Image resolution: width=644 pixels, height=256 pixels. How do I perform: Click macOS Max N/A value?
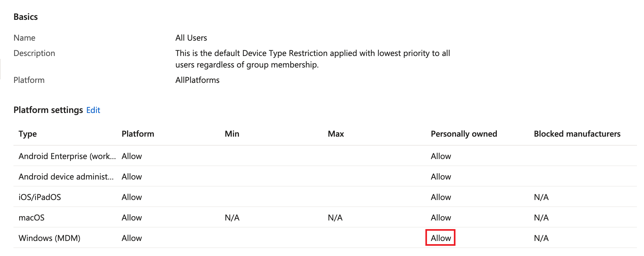click(335, 218)
